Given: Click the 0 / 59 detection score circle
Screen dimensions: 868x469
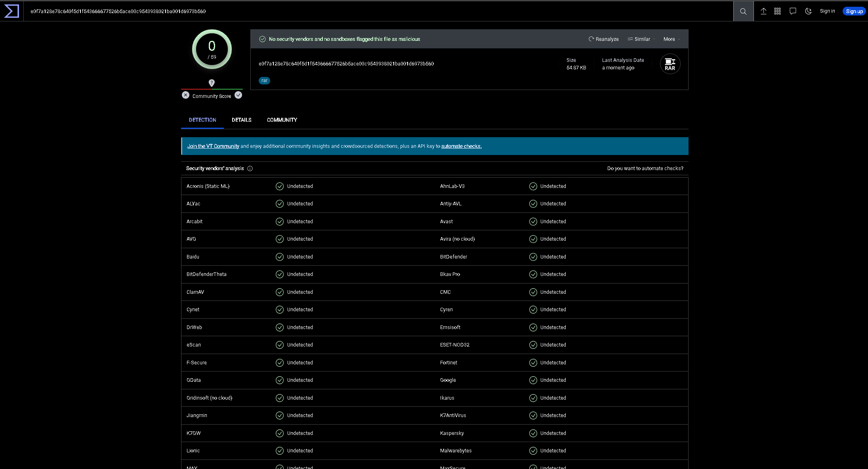Looking at the screenshot, I should (212, 49).
